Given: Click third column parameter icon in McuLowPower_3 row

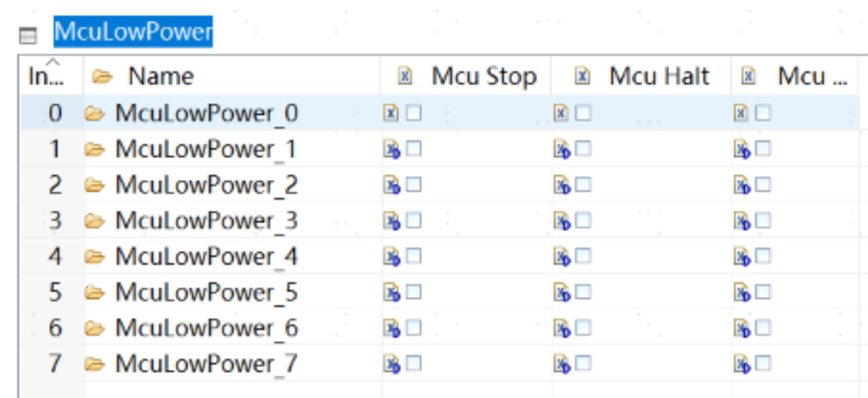Looking at the screenshot, I should [x=743, y=221].
